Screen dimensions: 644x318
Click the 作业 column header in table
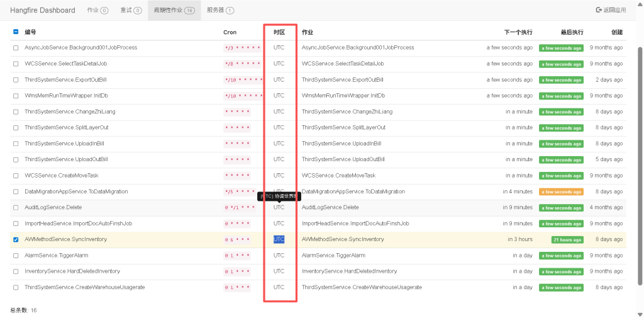tap(308, 32)
